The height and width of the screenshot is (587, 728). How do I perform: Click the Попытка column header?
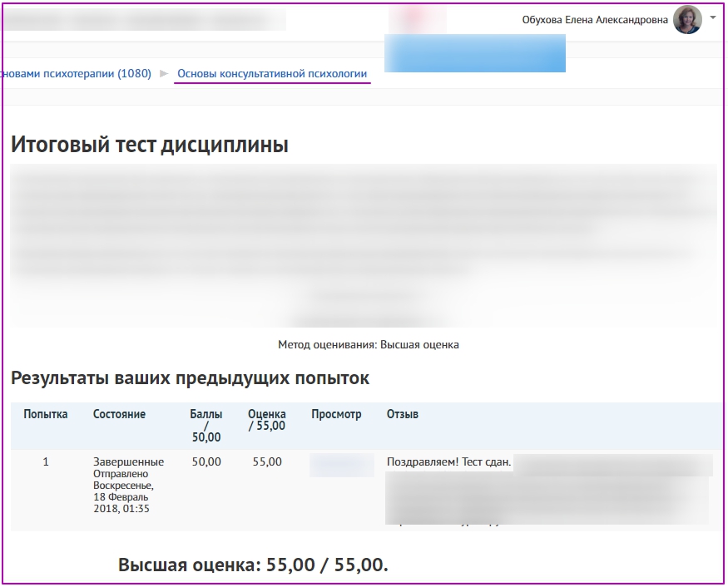point(46,414)
